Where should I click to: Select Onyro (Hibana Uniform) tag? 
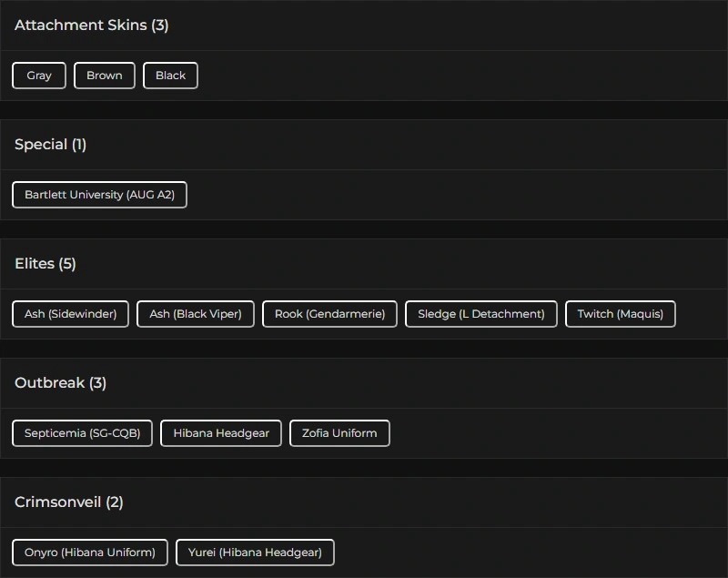tap(90, 553)
